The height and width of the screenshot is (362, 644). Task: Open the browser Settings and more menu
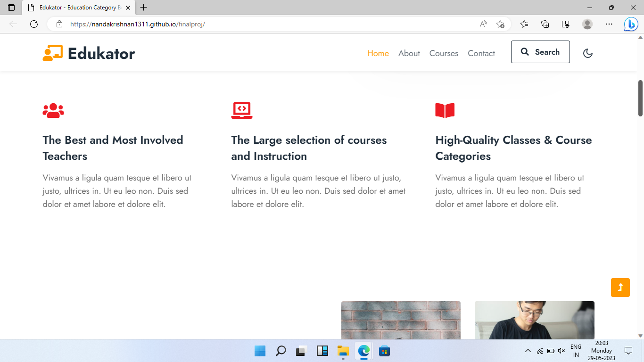click(609, 24)
